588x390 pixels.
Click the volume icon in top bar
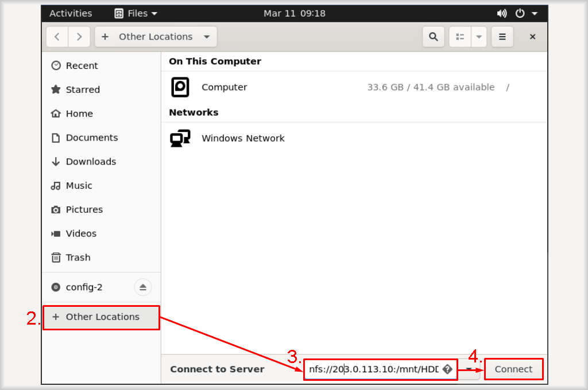click(x=502, y=14)
